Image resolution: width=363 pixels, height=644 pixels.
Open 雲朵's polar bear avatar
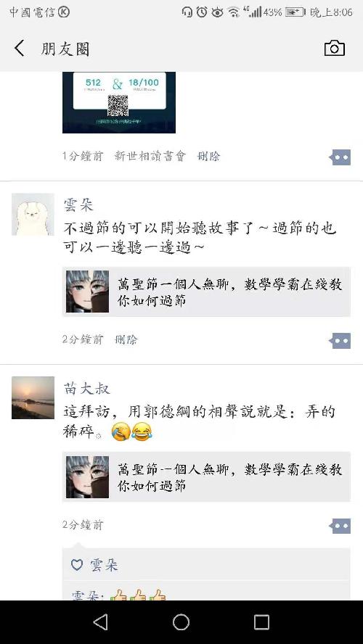[33, 215]
